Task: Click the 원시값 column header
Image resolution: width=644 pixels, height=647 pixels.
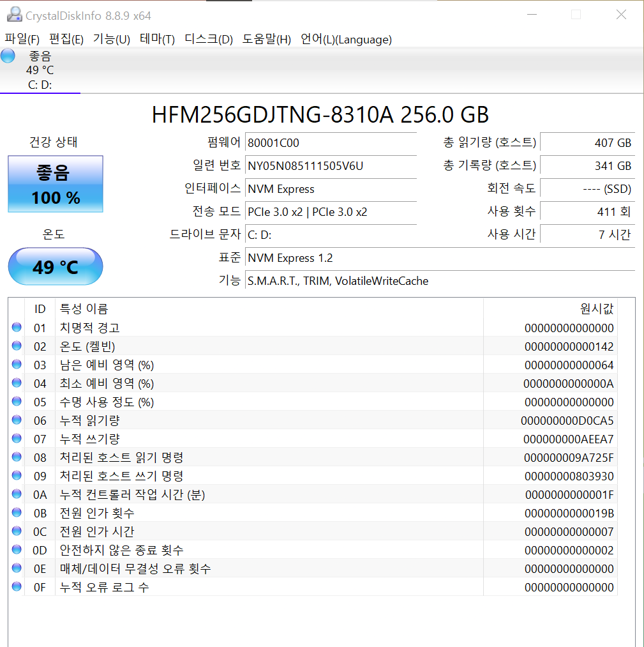Action: [x=550, y=308]
